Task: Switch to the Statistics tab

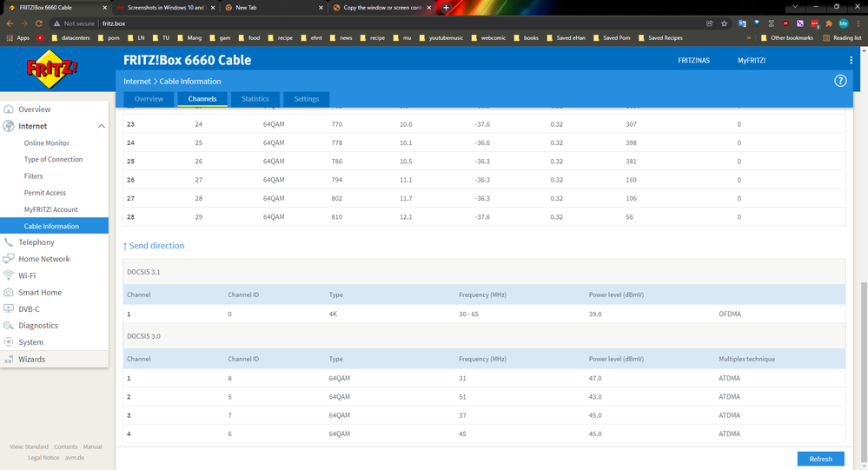Action: tap(255, 99)
